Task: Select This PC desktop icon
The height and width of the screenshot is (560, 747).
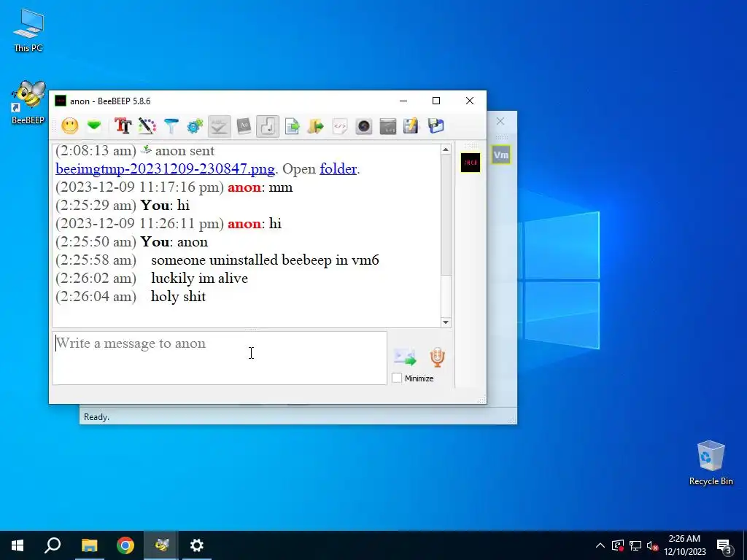Action: tap(28, 31)
